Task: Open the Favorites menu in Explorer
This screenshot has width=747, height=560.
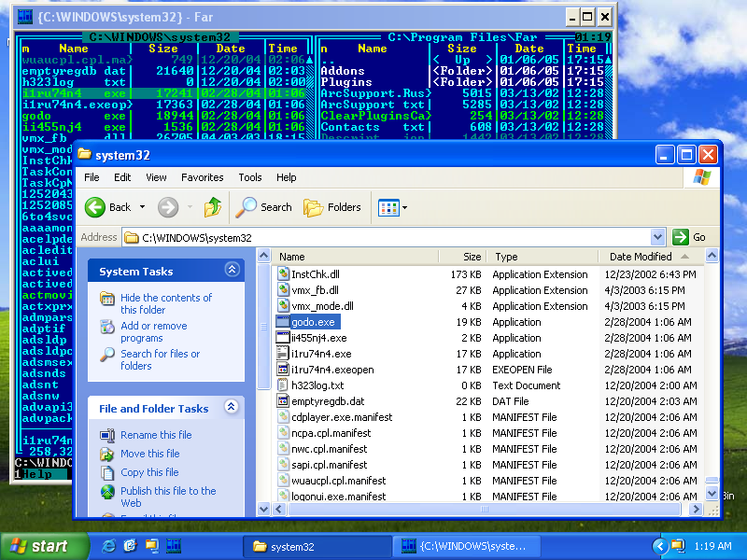Action: point(202,177)
